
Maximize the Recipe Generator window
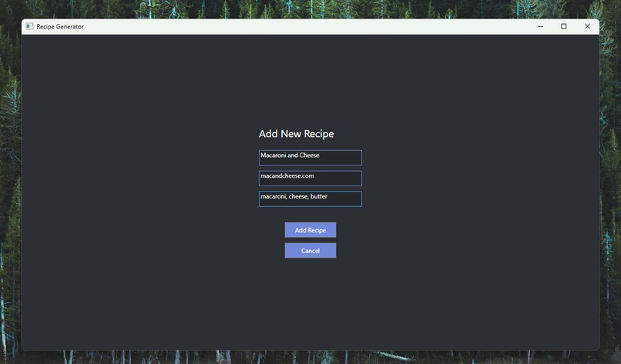point(563,26)
